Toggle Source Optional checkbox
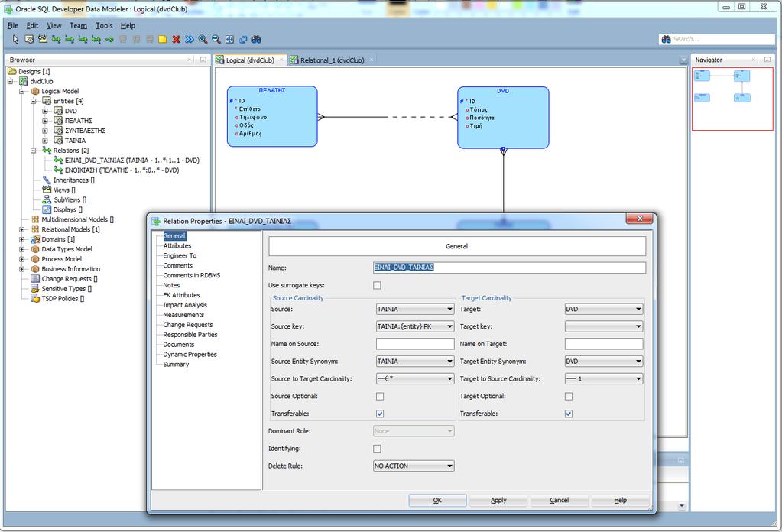The height and width of the screenshot is (532, 782). pyautogui.click(x=380, y=397)
